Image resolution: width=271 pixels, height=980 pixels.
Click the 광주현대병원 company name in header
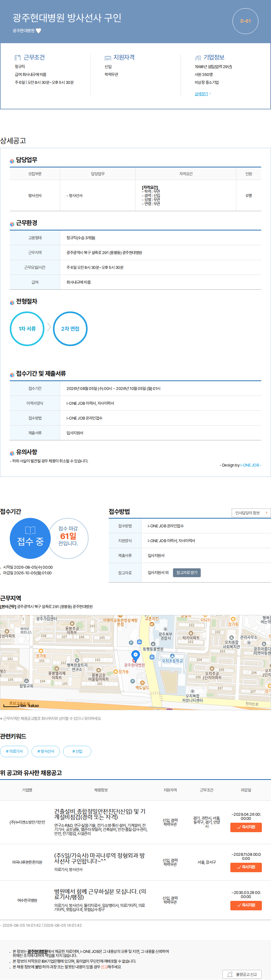point(23,31)
